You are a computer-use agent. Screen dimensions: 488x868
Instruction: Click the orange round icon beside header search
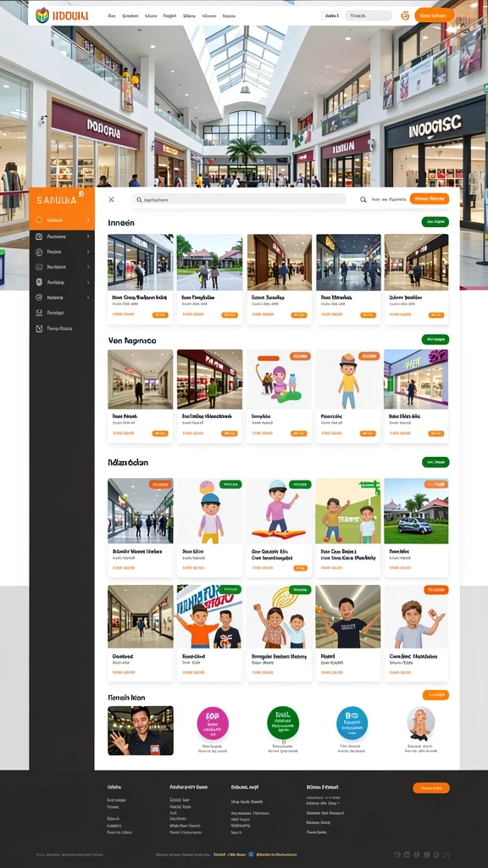point(404,15)
